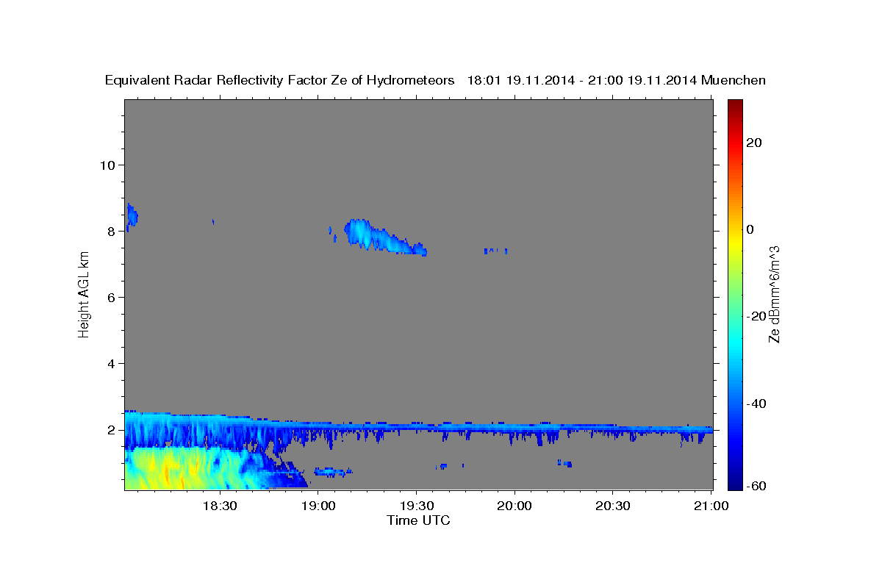The image size is (882, 588).
Task: Click the height tick label 6
Action: 111,298
